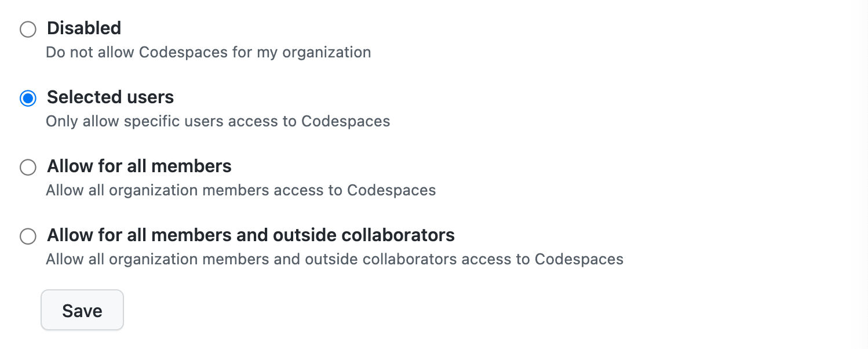Click the Disabled option label

click(83, 28)
